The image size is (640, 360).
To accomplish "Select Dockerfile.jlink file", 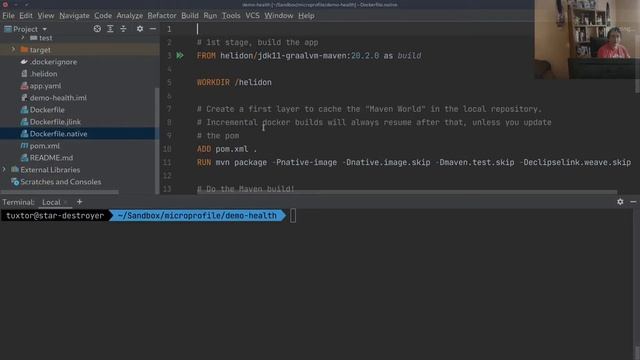I will 55,122.
